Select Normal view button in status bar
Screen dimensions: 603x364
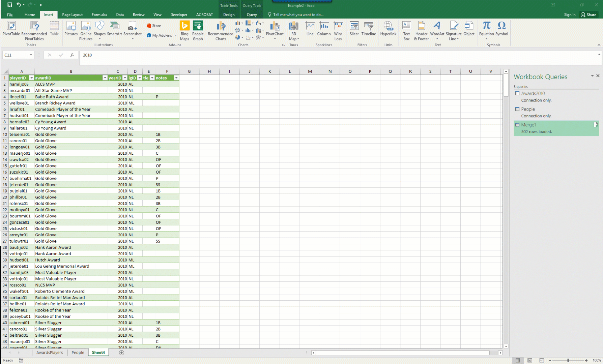tap(518, 360)
